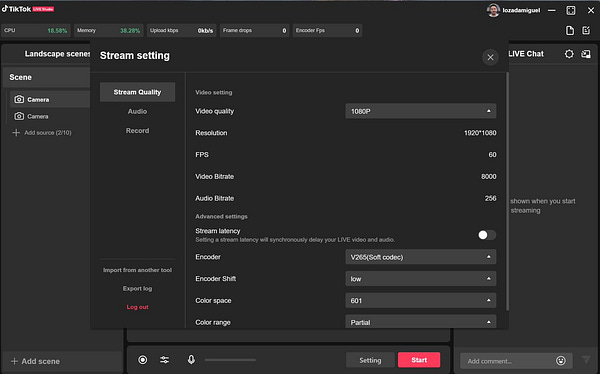Open LIVE Chat settings gear icon
Image resolution: width=600 pixels, height=374 pixels.
[569, 54]
